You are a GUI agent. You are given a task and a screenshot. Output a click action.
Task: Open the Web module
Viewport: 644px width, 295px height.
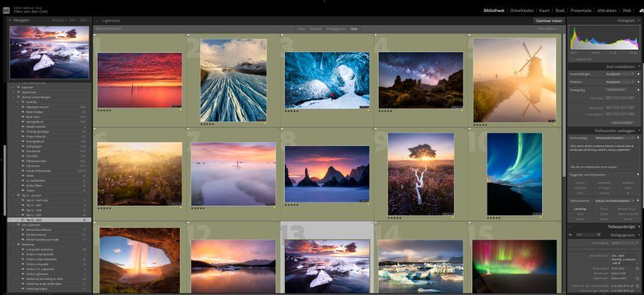(626, 10)
